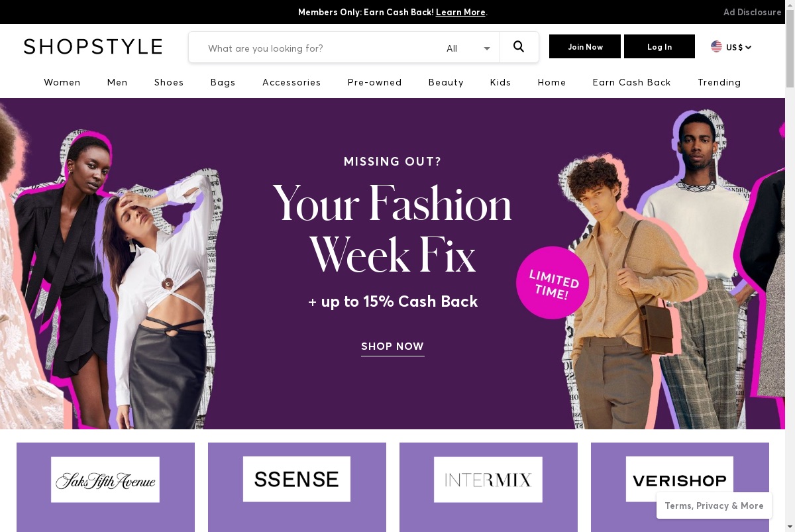This screenshot has height=532, width=795.
Task: Open the SSENSE retailer tile
Action: click(x=297, y=487)
